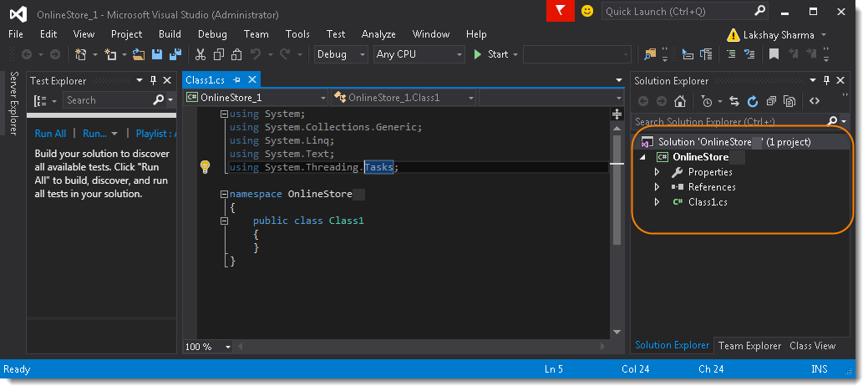
Task: Click the Lakshay Sharma account name
Action: pos(779,35)
